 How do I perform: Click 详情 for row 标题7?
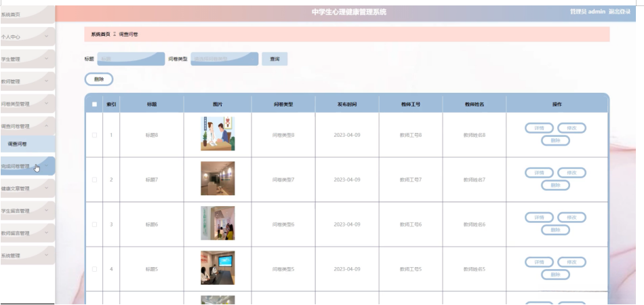(x=540, y=173)
